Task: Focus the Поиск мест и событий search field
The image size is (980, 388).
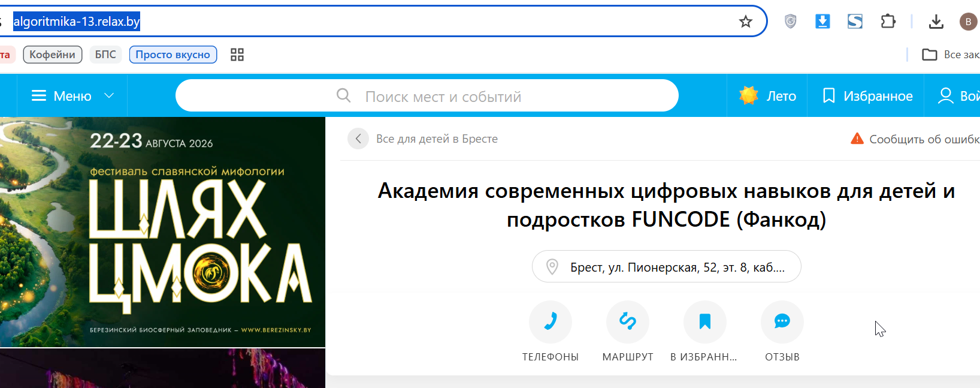Action: [x=427, y=96]
